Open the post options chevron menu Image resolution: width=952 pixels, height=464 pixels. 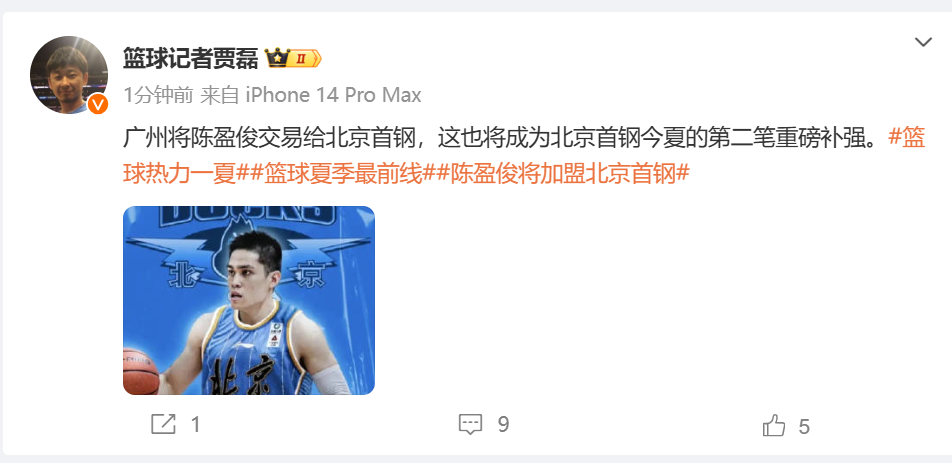923,43
